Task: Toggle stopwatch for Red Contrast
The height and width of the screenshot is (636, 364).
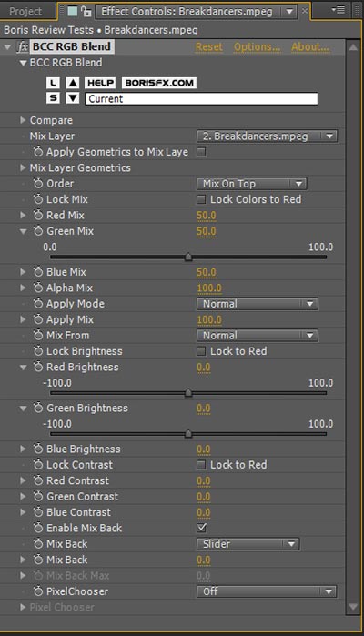Action: point(38,480)
